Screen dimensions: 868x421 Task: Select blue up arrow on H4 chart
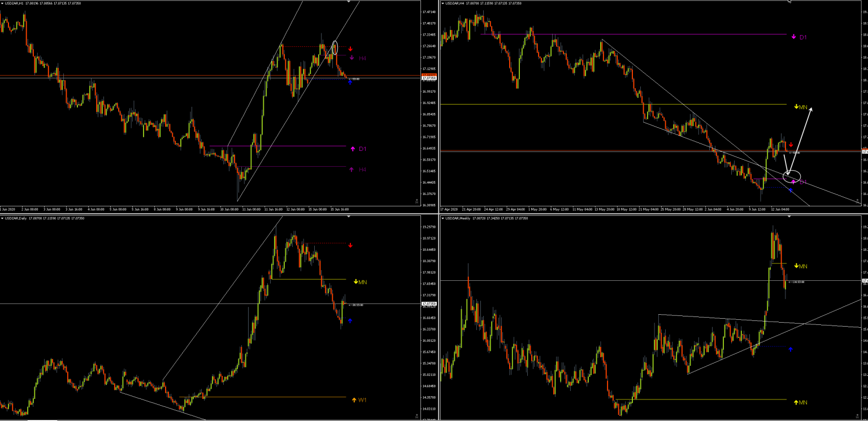(791, 190)
